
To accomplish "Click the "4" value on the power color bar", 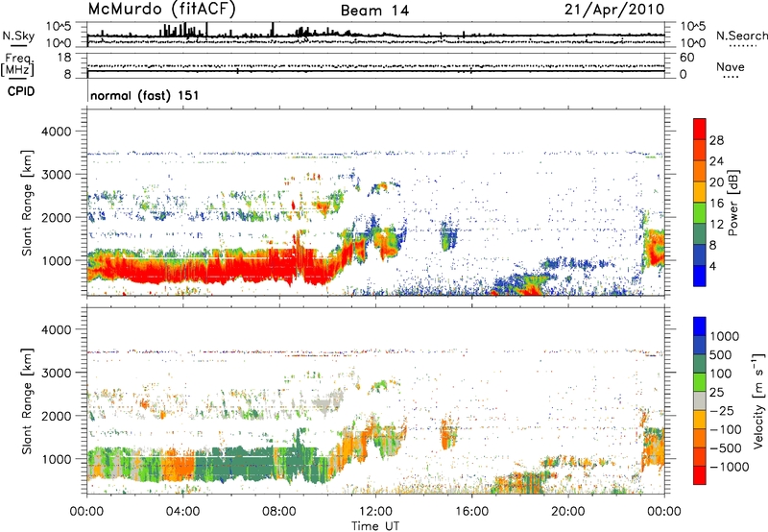I will tap(713, 267).
